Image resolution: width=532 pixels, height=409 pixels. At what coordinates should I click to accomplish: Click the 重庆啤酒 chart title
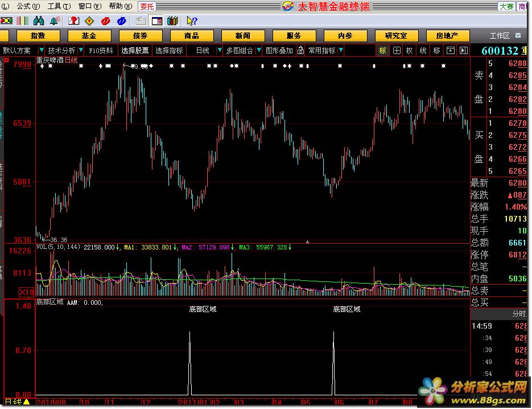pyautogui.click(x=50, y=60)
